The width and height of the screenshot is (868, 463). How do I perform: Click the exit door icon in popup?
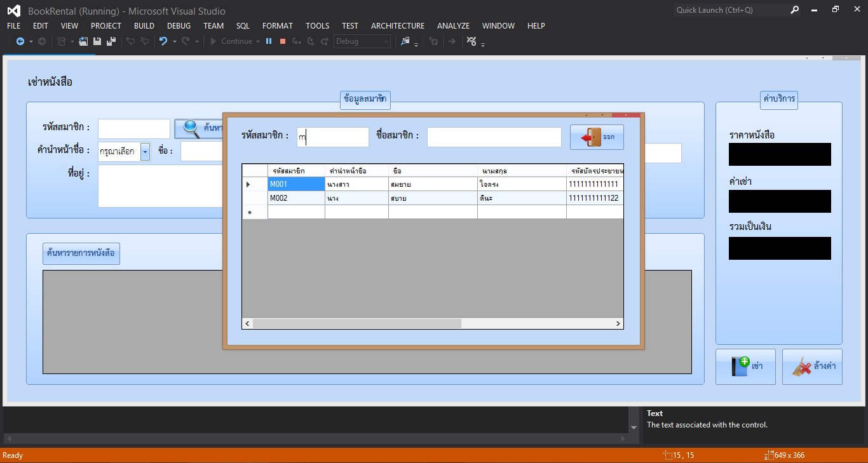coord(591,137)
